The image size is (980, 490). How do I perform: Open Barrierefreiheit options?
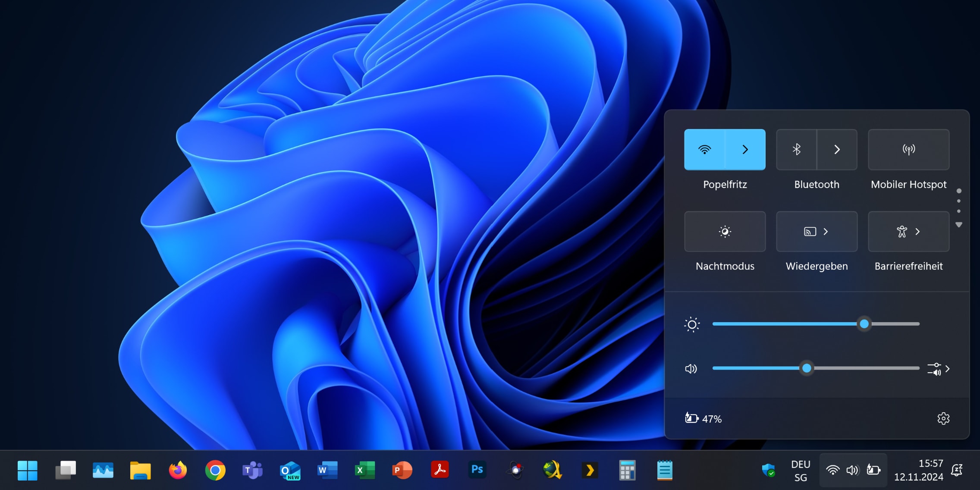pyautogui.click(x=908, y=232)
